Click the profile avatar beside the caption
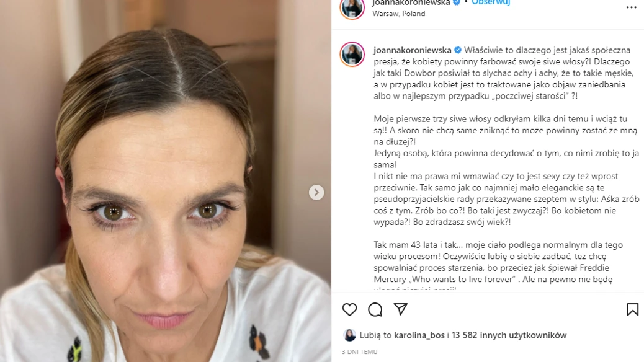Image resolution: width=644 pixels, height=362 pixels. 352,54
